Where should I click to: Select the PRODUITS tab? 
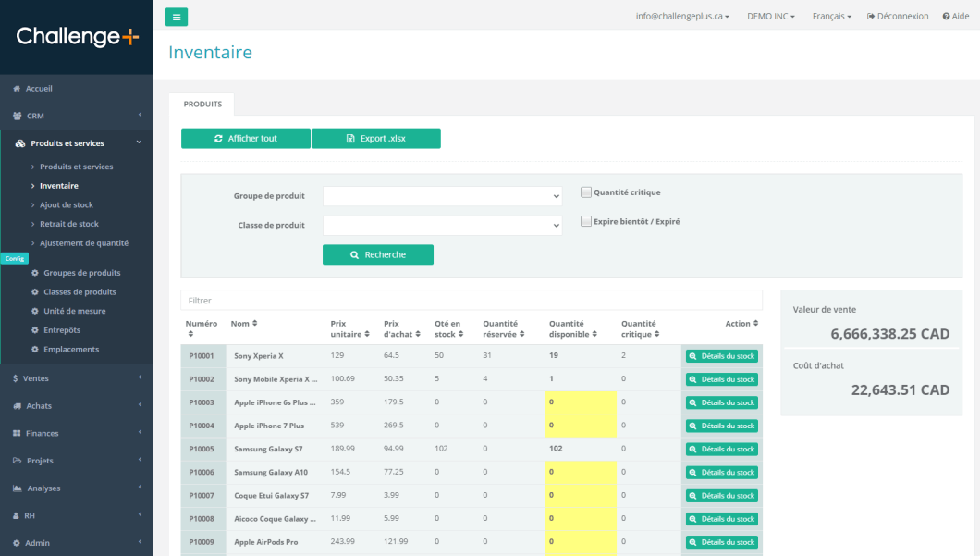[202, 105]
